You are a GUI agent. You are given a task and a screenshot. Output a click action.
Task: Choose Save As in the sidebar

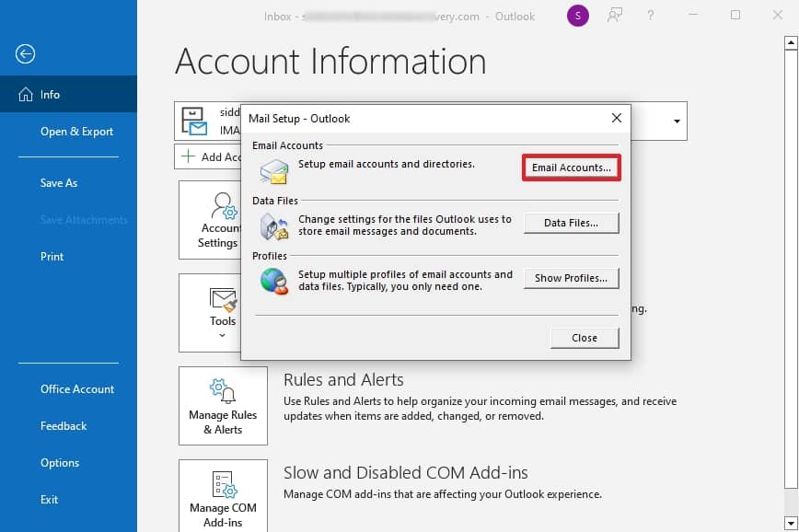click(59, 183)
